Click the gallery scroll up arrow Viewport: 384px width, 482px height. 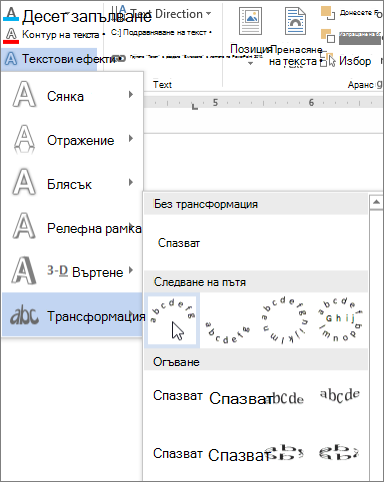pyautogui.click(x=377, y=202)
